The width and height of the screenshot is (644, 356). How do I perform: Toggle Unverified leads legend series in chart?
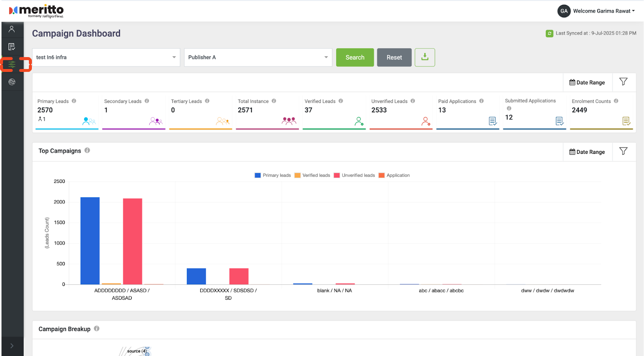354,175
